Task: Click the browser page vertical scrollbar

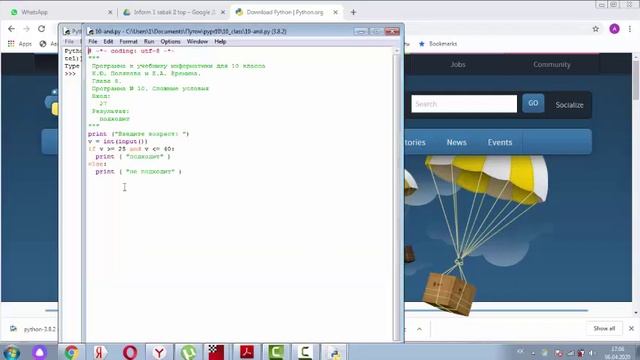Action: tap(636, 185)
